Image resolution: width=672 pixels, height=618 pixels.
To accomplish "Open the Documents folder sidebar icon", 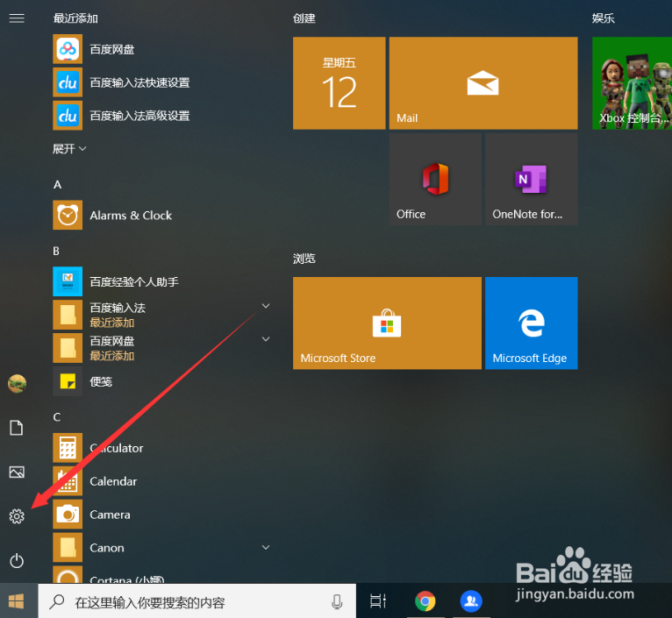I will [17, 428].
